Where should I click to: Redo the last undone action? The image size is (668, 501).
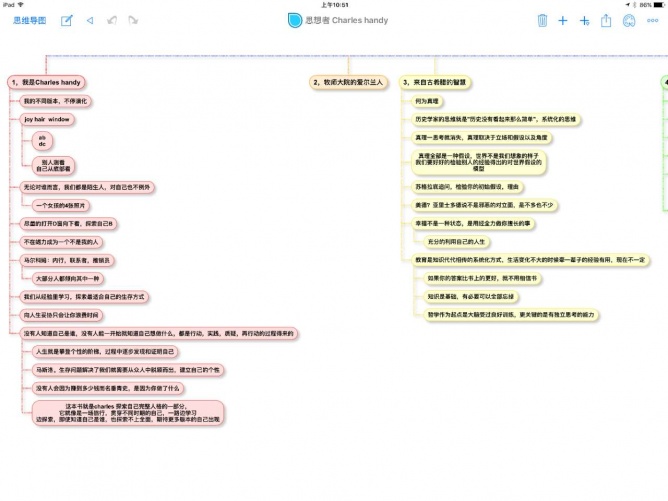133,20
